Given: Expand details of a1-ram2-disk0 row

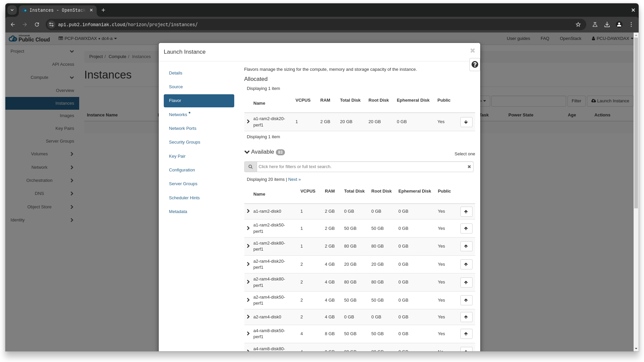Looking at the screenshot, I should tap(248, 211).
